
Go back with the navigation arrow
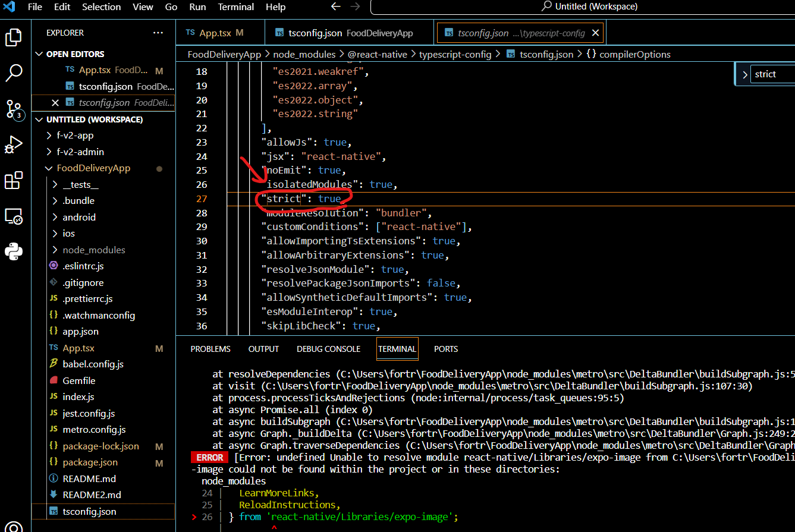tap(335, 7)
